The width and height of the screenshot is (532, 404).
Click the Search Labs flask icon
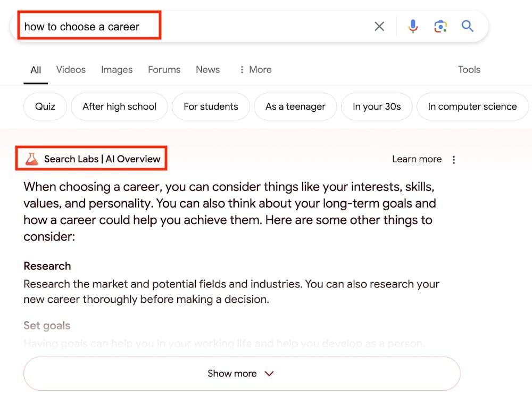[32, 159]
